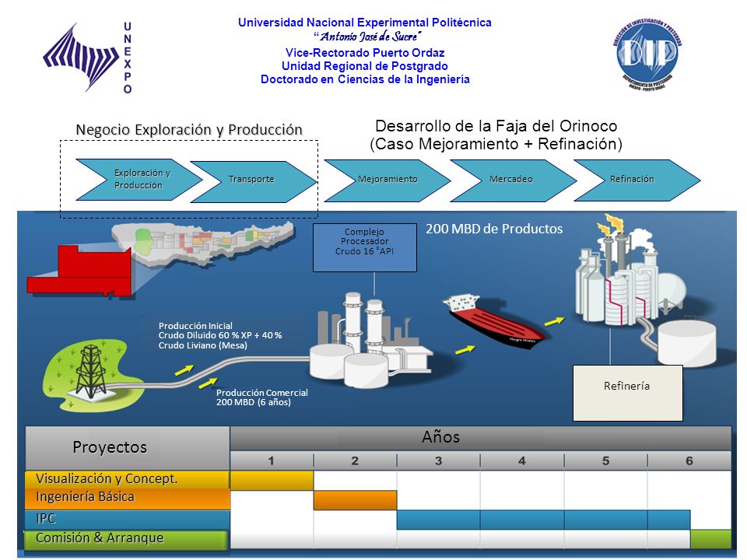This screenshot has height=560, width=747.
Task: Click the Exploración y Producción chevron
Action: [139, 180]
